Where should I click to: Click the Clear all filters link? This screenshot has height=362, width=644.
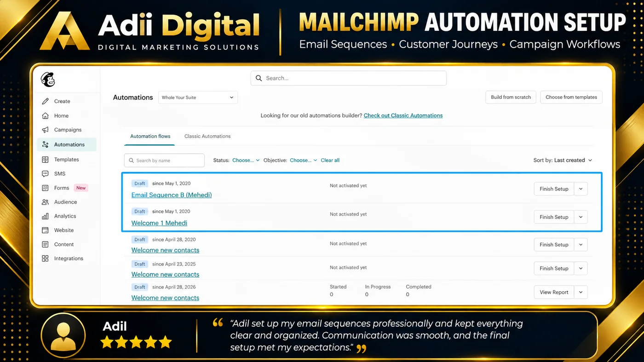330,161
